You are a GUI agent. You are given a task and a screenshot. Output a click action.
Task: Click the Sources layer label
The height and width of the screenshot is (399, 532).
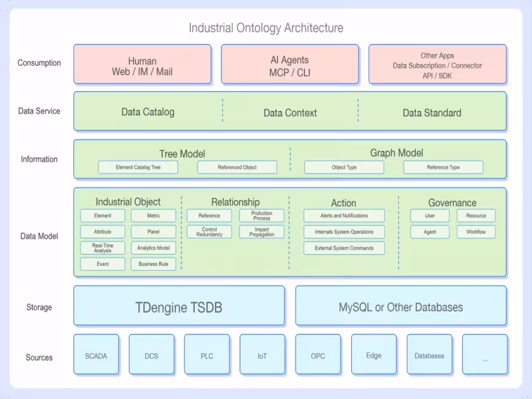pos(39,358)
